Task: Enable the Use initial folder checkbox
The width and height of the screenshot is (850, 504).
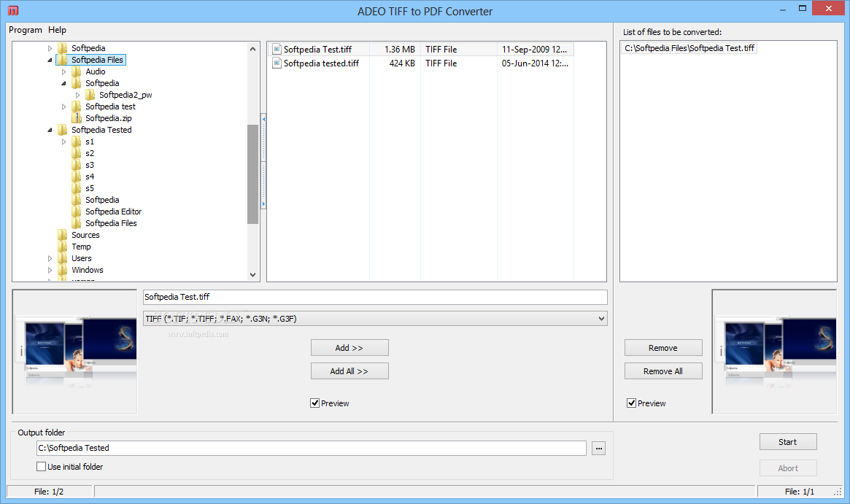Action: 41,466
